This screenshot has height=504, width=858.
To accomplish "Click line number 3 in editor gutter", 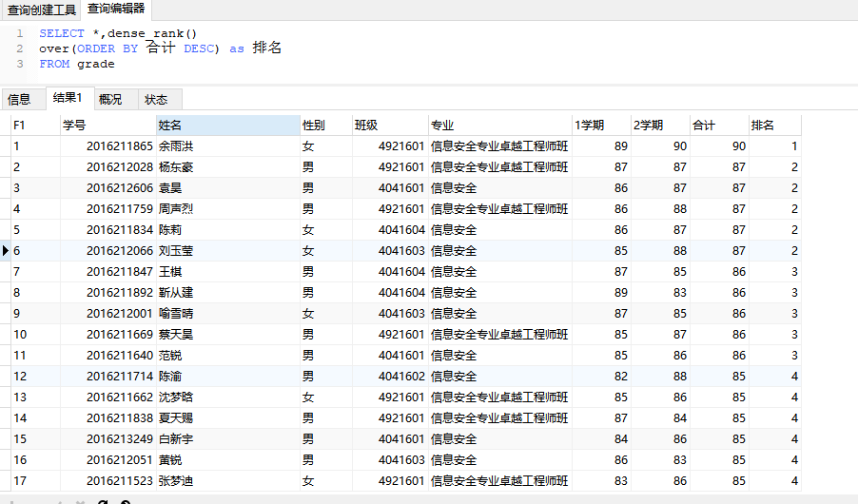I will pos(20,64).
